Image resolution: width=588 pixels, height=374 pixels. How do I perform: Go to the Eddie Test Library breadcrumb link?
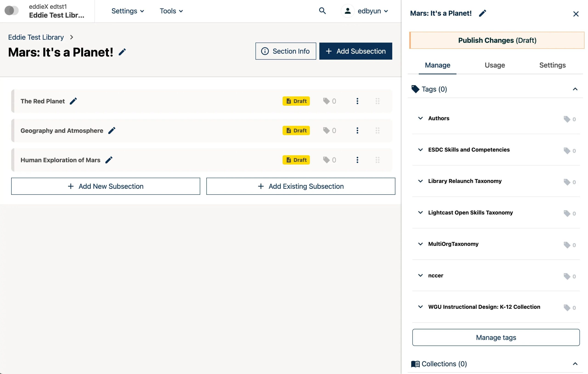pyautogui.click(x=36, y=37)
